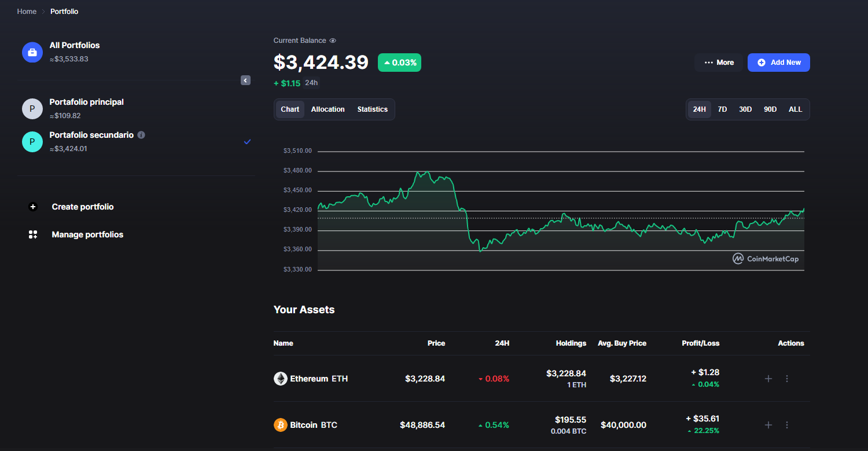
Task: Open Bitcoin row three-dot actions menu
Action: pos(787,425)
